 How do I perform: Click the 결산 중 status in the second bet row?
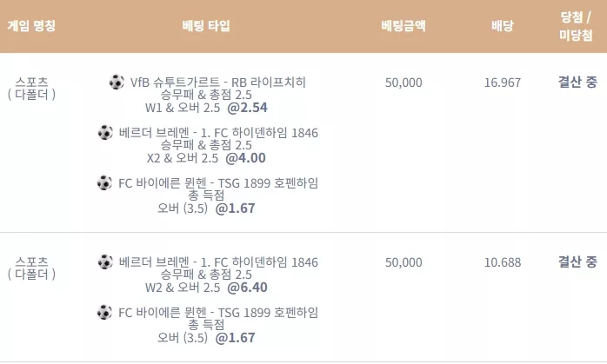[x=577, y=261]
